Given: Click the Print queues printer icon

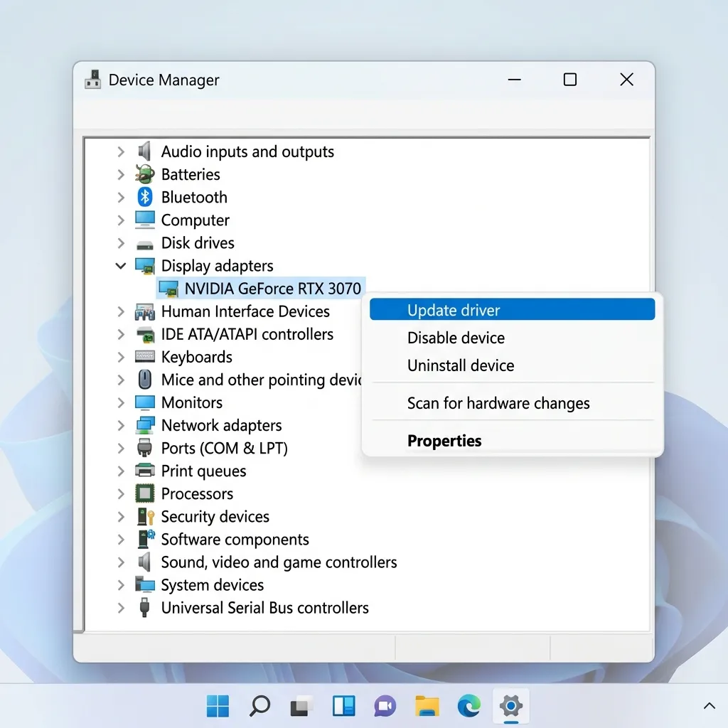Looking at the screenshot, I should tap(145, 471).
